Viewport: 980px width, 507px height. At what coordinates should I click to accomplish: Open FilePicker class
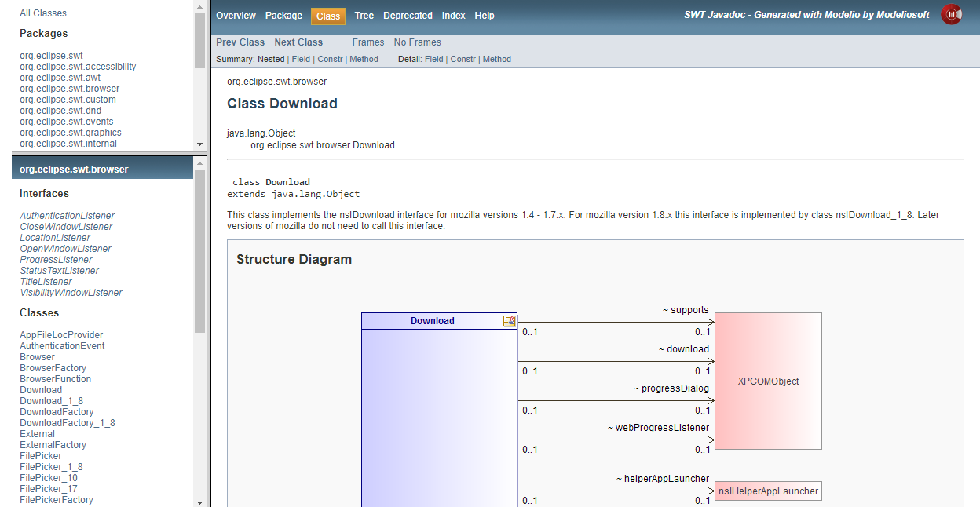coord(41,456)
